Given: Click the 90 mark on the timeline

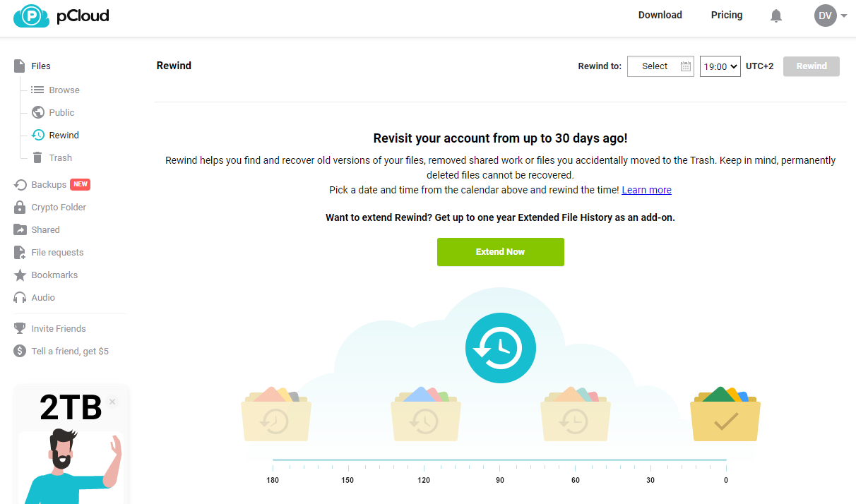Looking at the screenshot, I should (499, 480).
